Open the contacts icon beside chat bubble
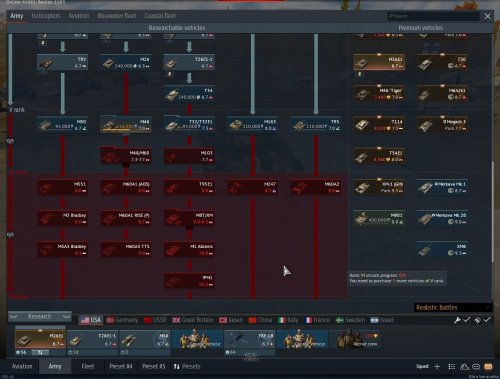500x379 pixels. 464,366
